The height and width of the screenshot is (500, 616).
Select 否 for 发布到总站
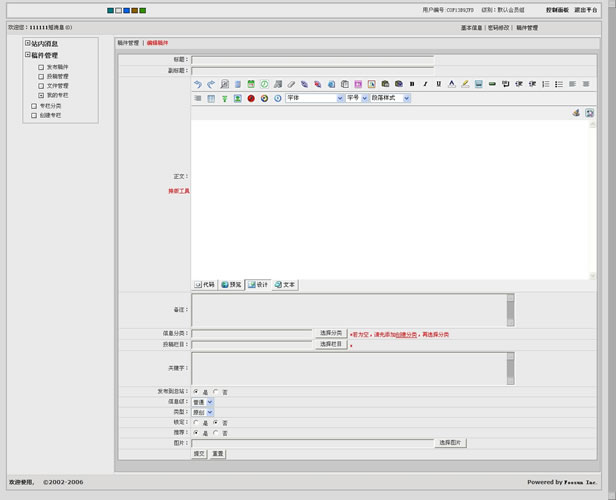pos(215,392)
